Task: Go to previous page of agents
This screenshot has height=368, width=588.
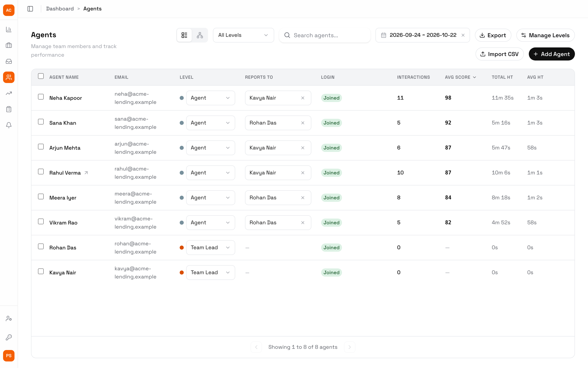Action: coord(256,347)
